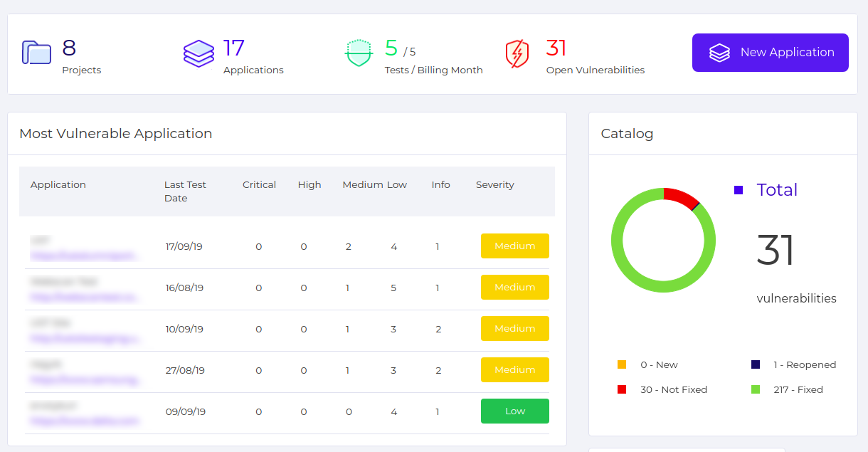
Task: Open the application link in the 09/09/19 row
Action: [84, 421]
